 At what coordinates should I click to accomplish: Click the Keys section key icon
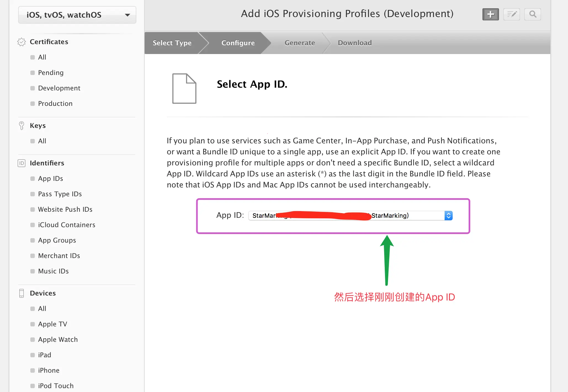[x=22, y=126]
